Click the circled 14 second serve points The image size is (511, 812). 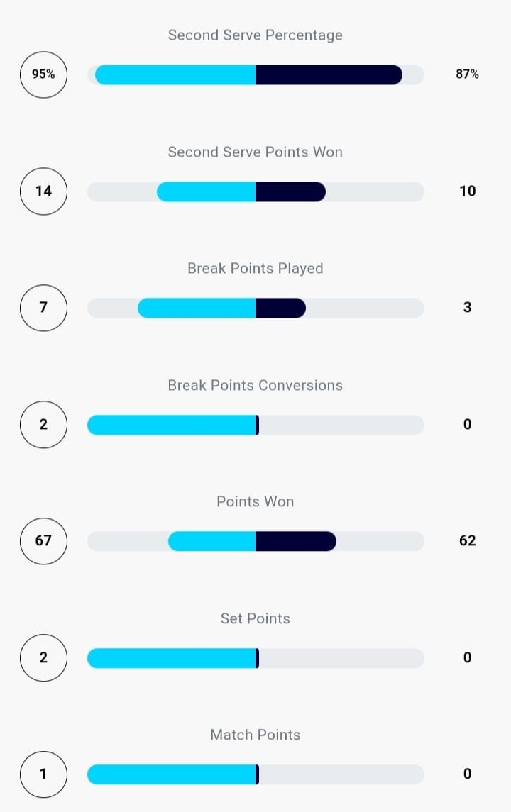coord(43,191)
